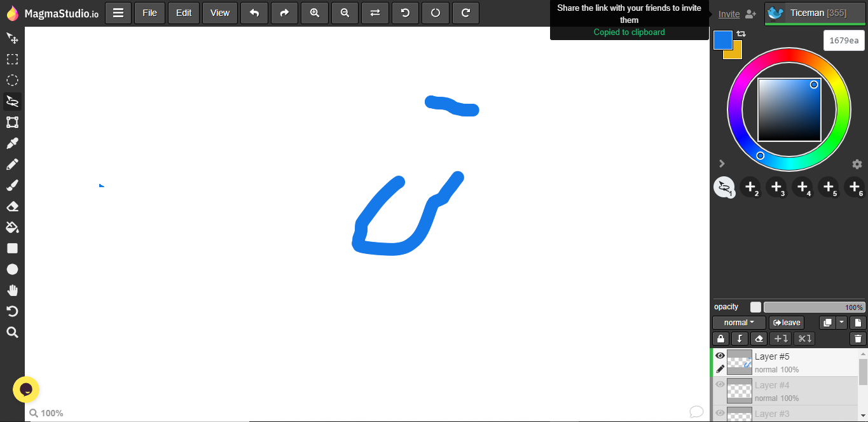The width and height of the screenshot is (868, 422).
Task: Add a brush preset to slot 5
Action: (829, 187)
